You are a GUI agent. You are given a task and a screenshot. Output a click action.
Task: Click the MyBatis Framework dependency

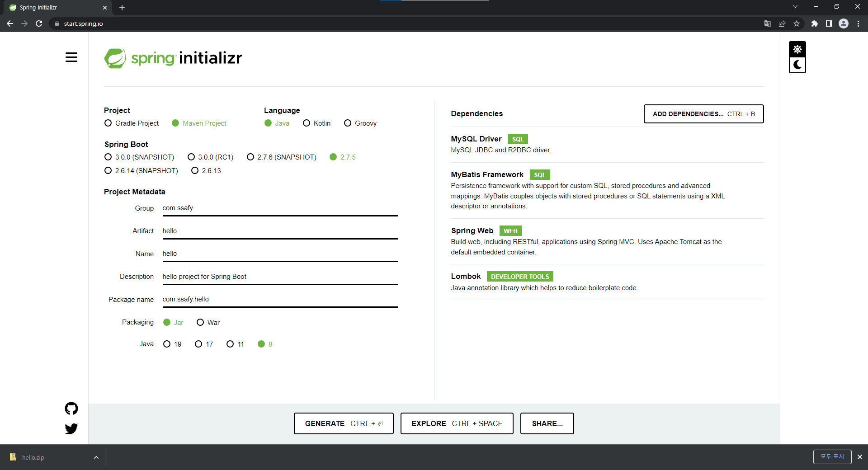(x=607, y=191)
